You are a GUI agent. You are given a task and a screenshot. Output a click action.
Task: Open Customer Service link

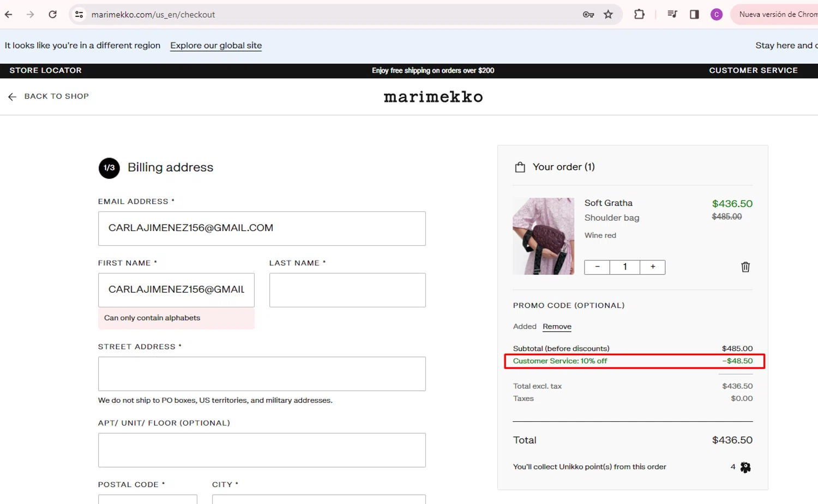(x=753, y=70)
